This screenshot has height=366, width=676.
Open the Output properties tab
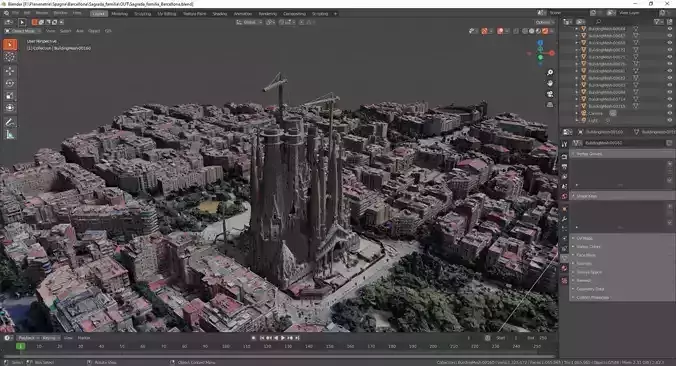tap(564, 167)
